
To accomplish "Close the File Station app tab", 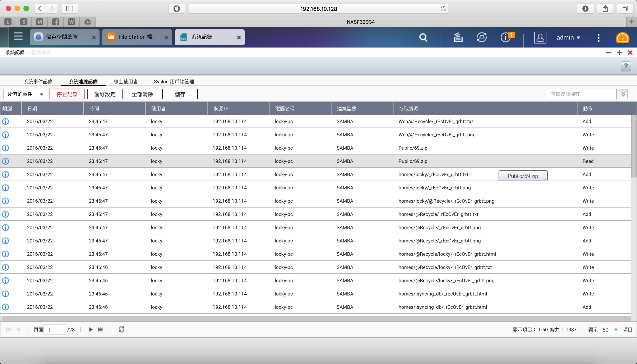I will click(x=166, y=37).
